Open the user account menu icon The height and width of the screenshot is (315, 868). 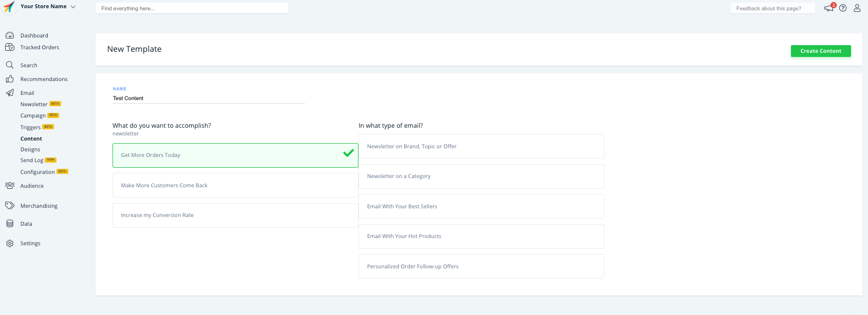tap(857, 8)
